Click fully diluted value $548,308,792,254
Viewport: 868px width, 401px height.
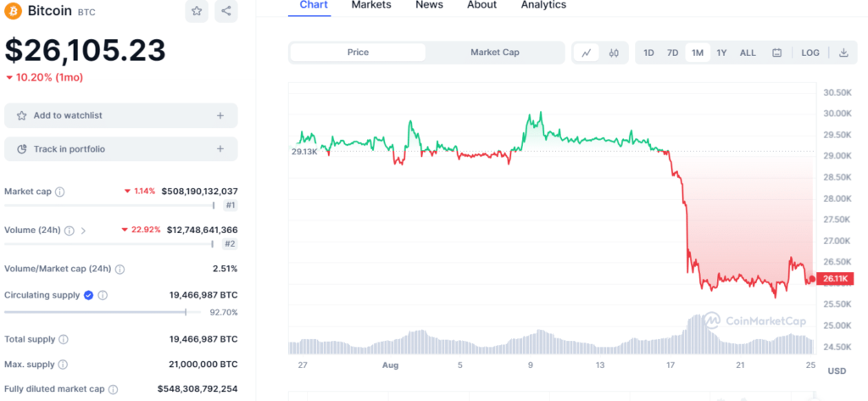[x=198, y=389]
